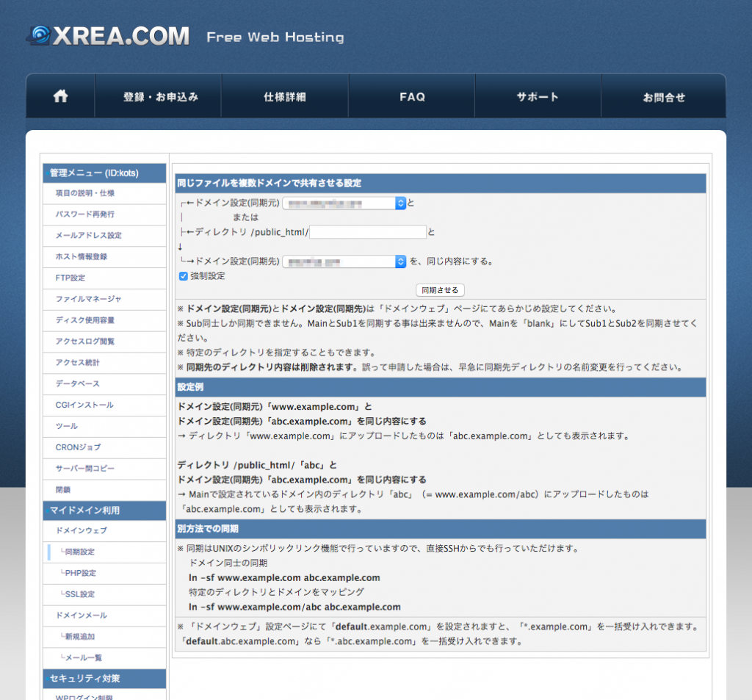Open the 仕様詳細 nav tab
The width and height of the screenshot is (752, 700).
point(284,97)
